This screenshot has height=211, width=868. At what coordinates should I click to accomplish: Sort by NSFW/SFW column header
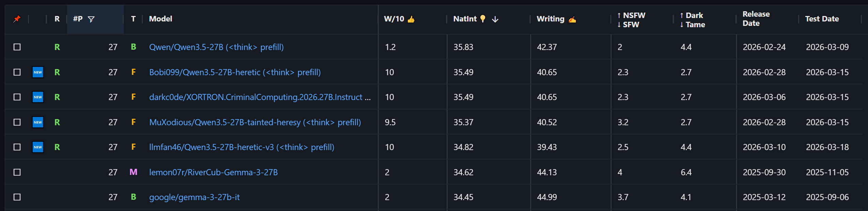click(x=631, y=20)
